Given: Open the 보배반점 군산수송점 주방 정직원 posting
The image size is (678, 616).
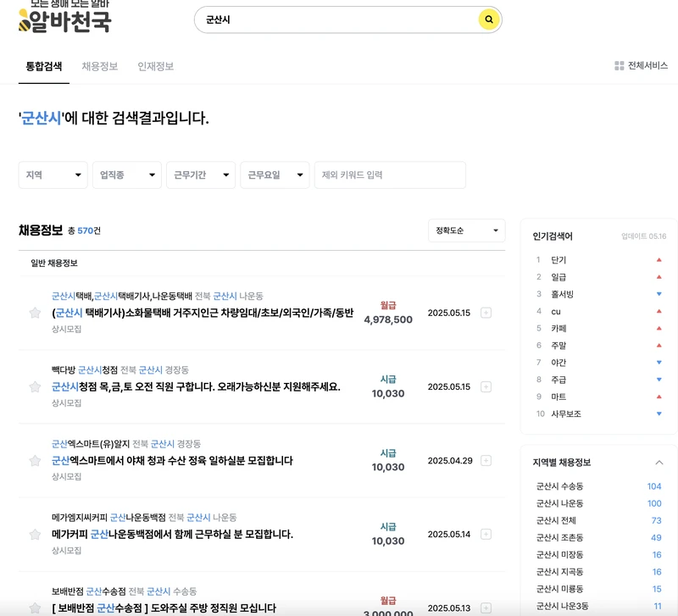Looking at the screenshot, I should [x=164, y=608].
